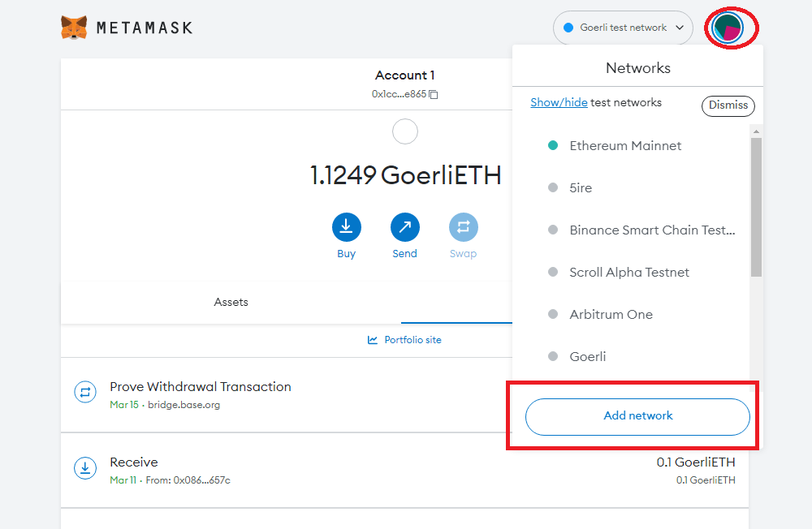Click the bridge.base.org transaction source text

pyautogui.click(x=184, y=406)
